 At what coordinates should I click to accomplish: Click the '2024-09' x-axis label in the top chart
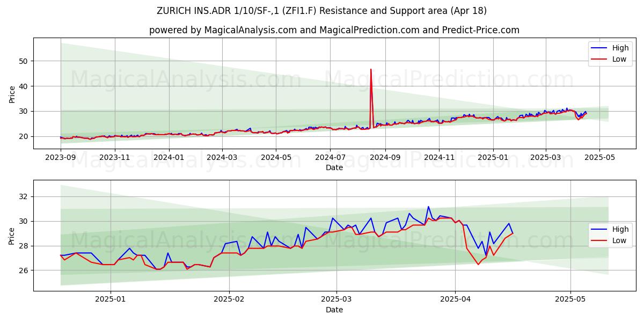(x=385, y=158)
